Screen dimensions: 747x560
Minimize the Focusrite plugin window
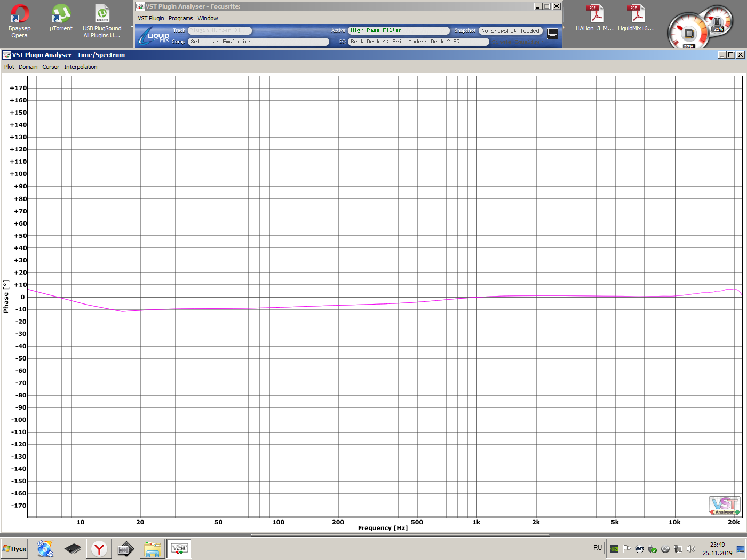coord(538,6)
